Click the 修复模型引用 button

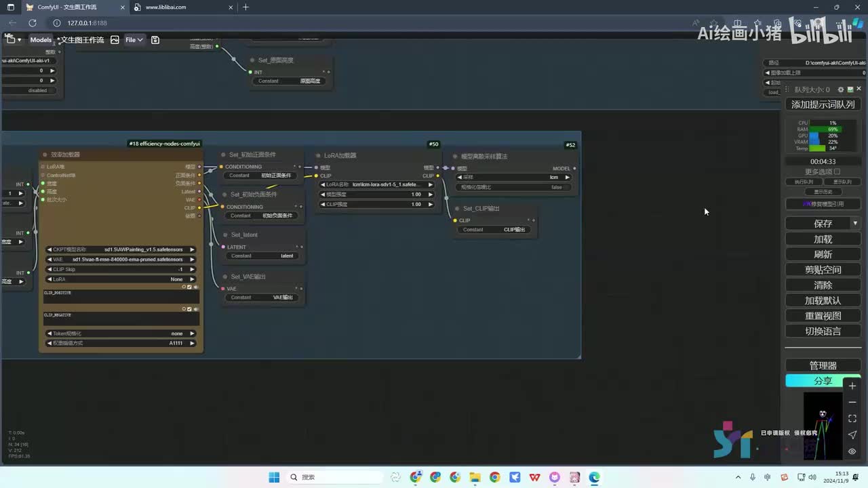pos(823,204)
